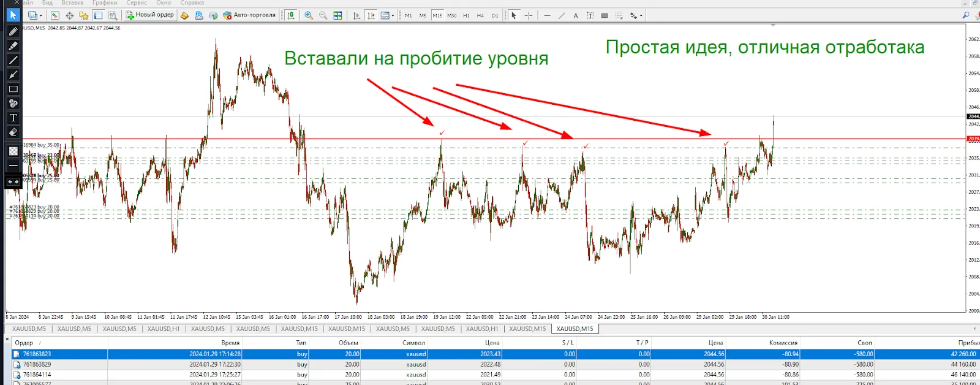980x385 pixels.
Task: Select the text 'A' drawing tool
Action: point(576,15)
